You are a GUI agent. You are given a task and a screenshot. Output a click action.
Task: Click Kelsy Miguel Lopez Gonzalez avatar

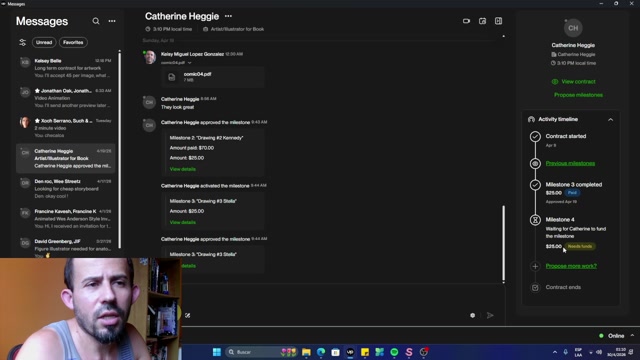(x=149, y=57)
